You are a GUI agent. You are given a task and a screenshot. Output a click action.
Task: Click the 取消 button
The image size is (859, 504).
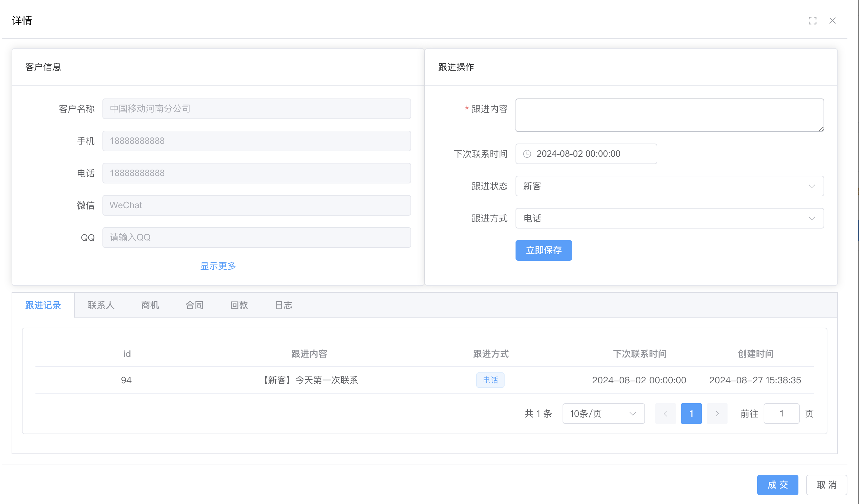826,485
